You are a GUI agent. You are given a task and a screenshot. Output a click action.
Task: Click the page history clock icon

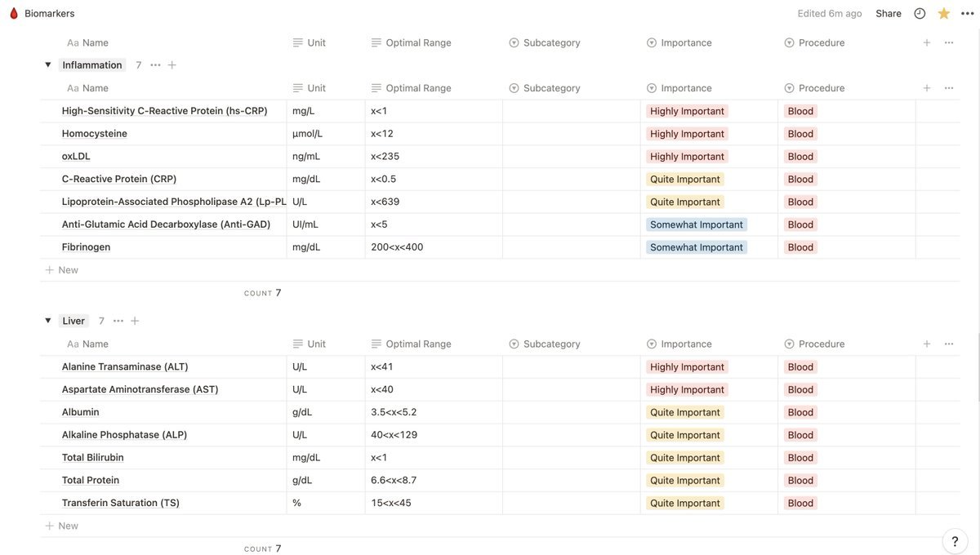920,14
